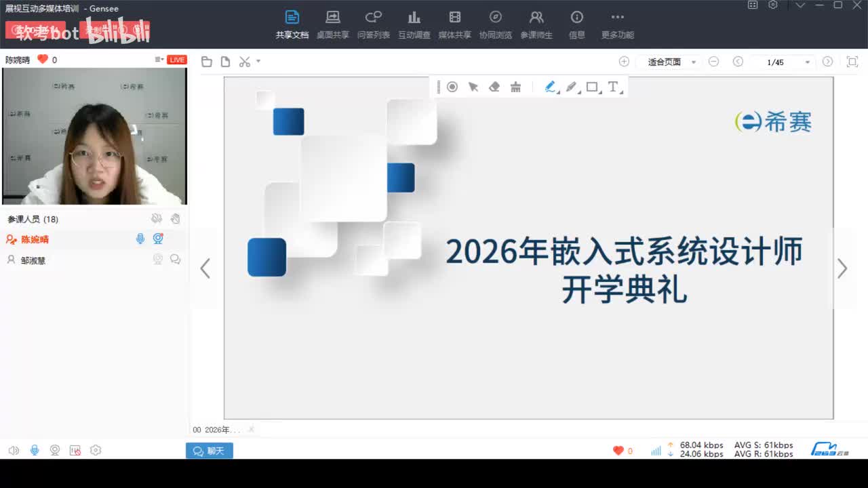Toggle 邹淑慧 webcam
This screenshot has height=488, width=868.
[158, 259]
